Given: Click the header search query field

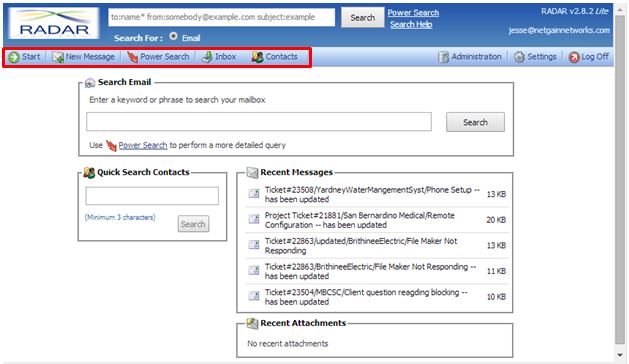Looking at the screenshot, I should click(221, 17).
